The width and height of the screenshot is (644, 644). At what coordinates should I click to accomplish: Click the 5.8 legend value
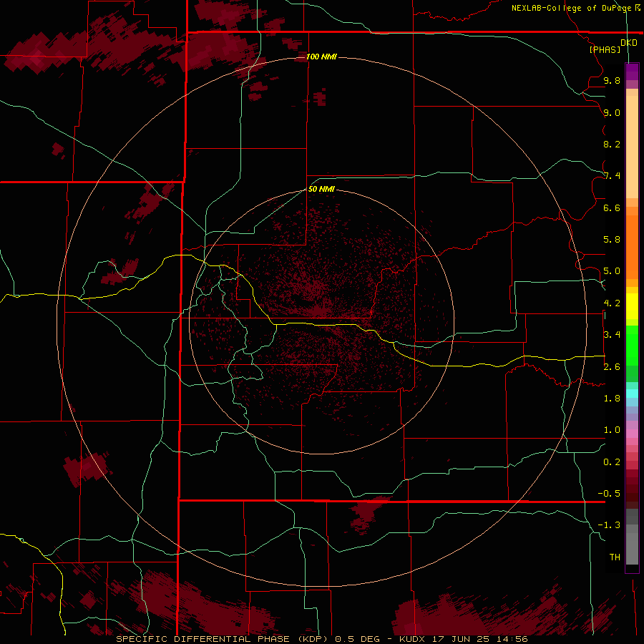click(x=612, y=240)
